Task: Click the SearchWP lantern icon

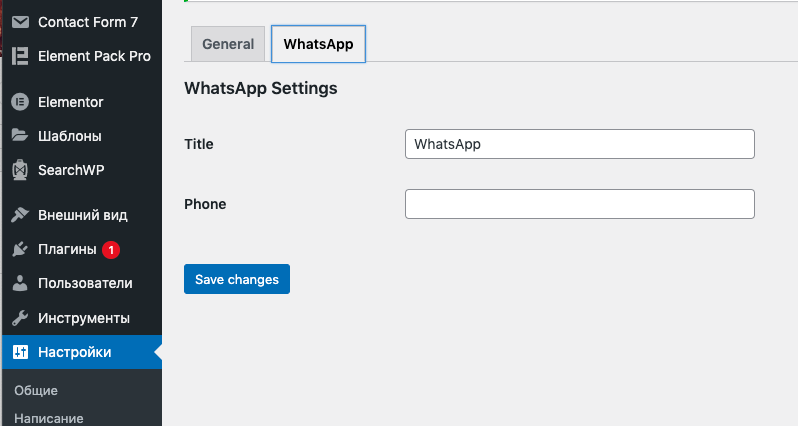Action: [x=20, y=170]
